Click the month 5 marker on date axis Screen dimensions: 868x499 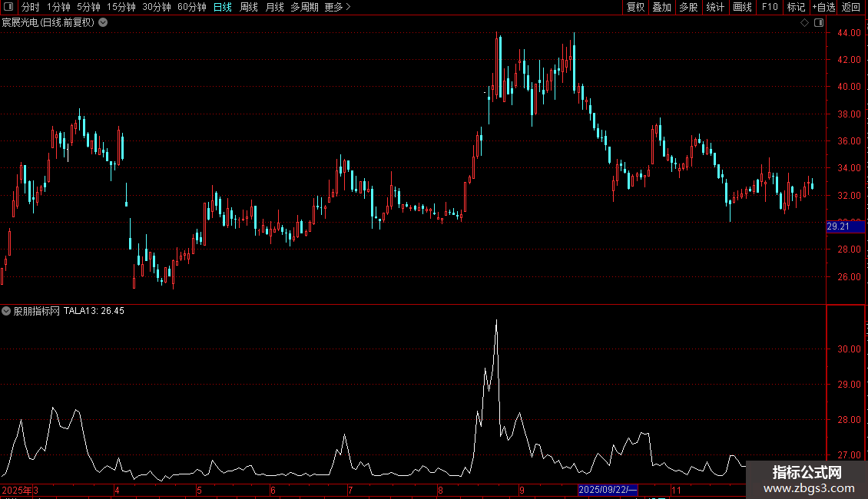click(x=199, y=490)
